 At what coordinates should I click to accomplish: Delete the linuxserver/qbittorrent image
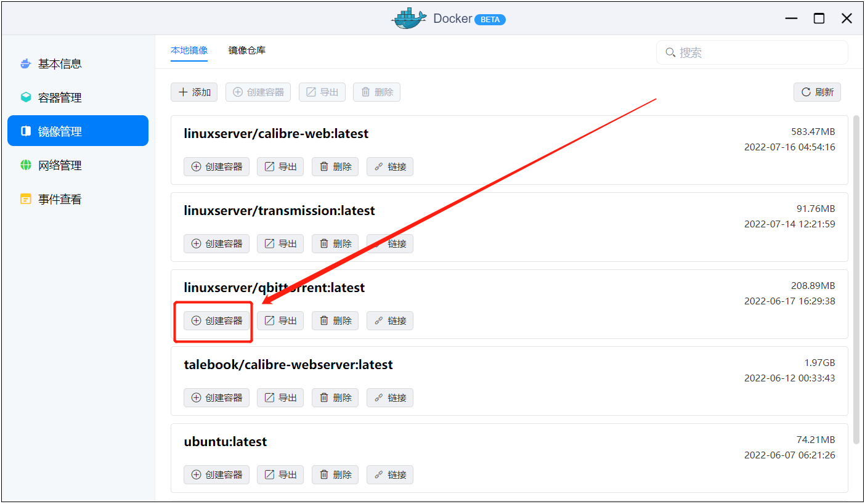click(335, 321)
